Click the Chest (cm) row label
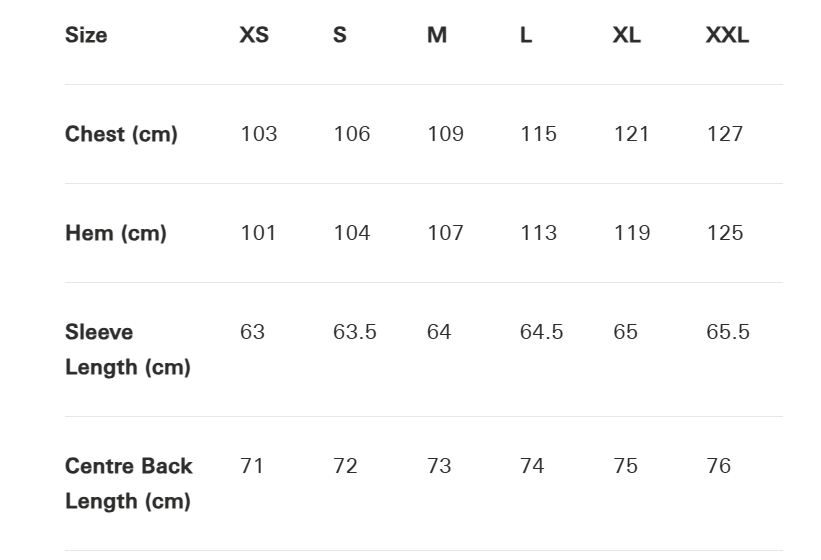This screenshot has width=821, height=560. (x=121, y=134)
